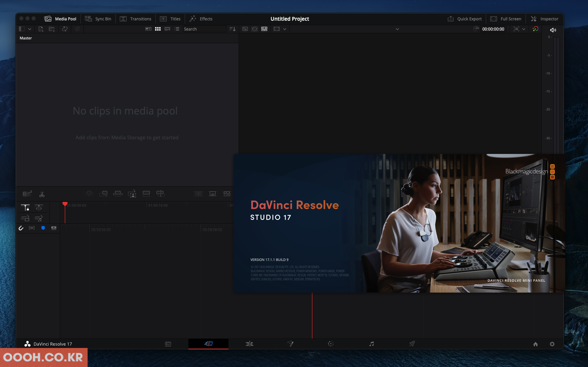588x367 pixels.
Task: Click the Source Overwrite edit icon
Action: pos(160,194)
